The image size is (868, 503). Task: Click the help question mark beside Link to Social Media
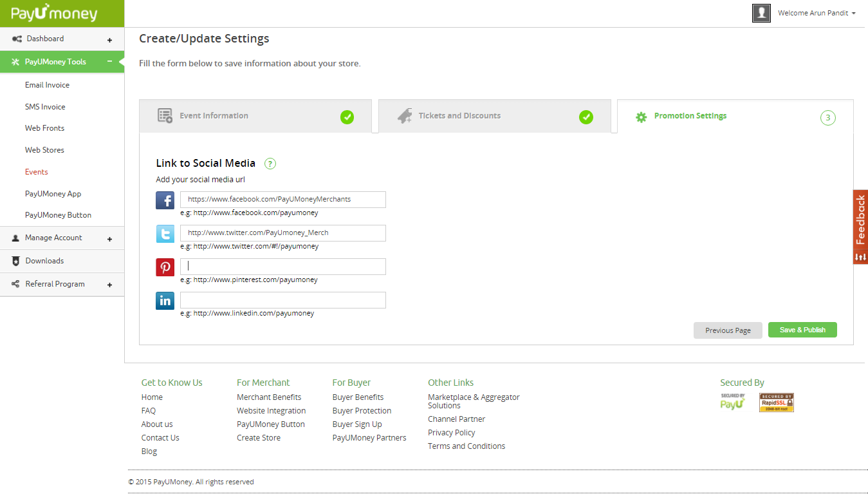pos(270,164)
